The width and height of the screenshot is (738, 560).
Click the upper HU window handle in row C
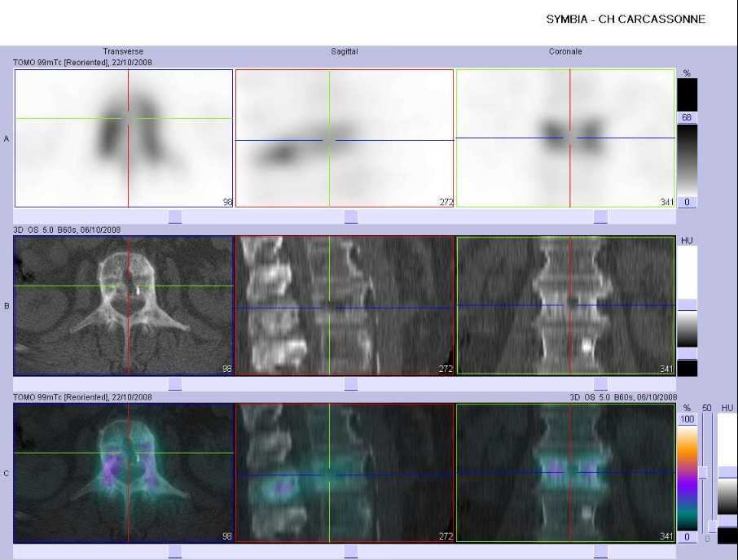[727, 473]
